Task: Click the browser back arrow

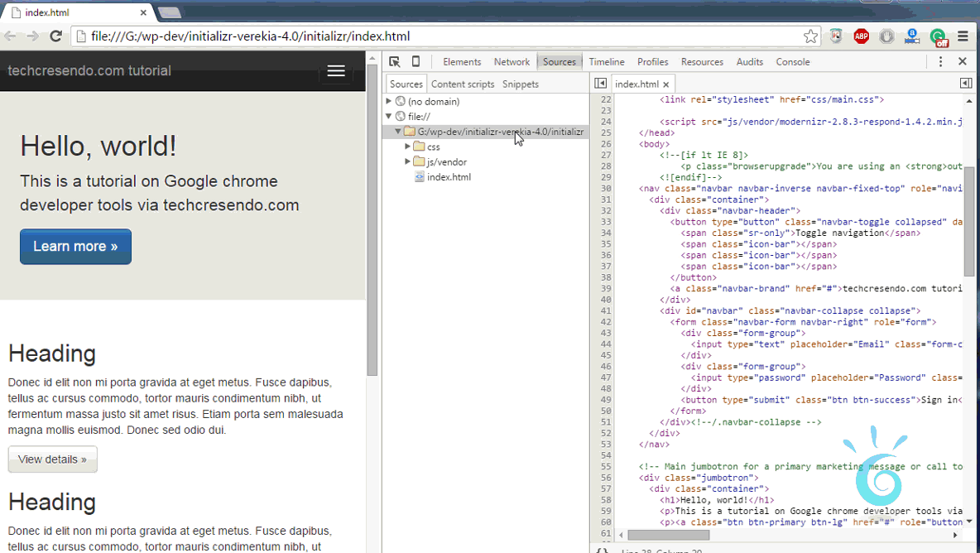Action: click(x=11, y=36)
